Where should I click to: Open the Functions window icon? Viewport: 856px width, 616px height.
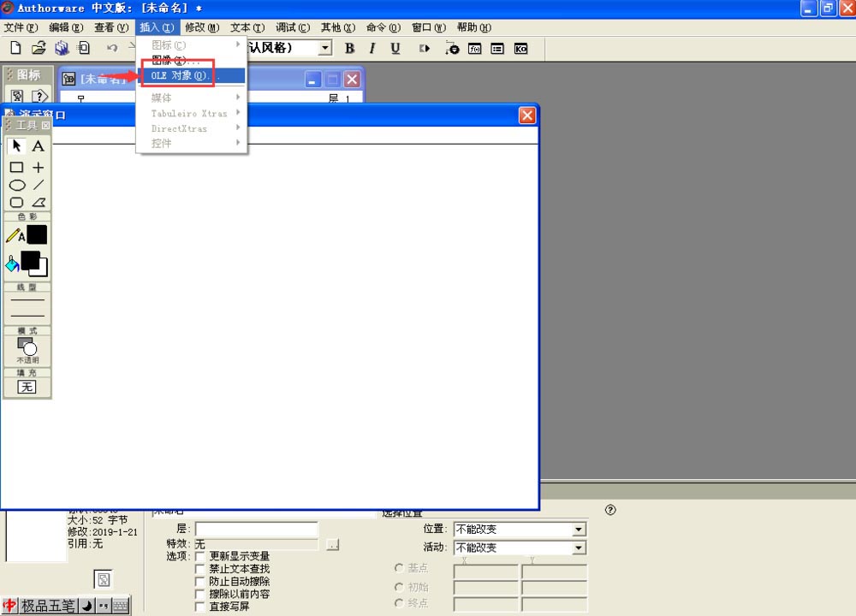(x=475, y=49)
